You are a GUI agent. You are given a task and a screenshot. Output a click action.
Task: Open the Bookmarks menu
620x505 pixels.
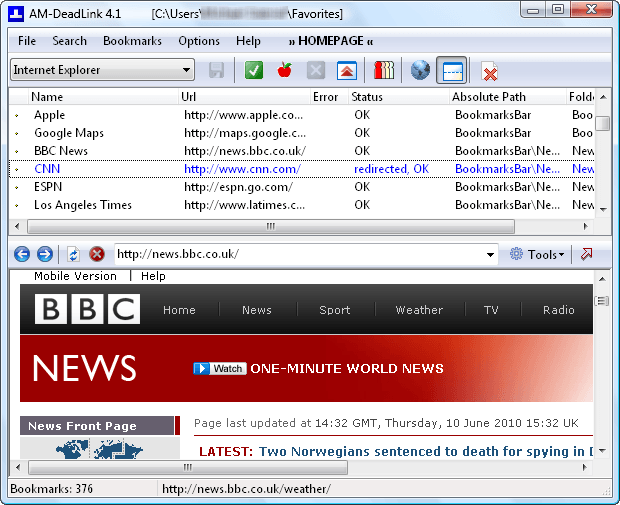132,41
